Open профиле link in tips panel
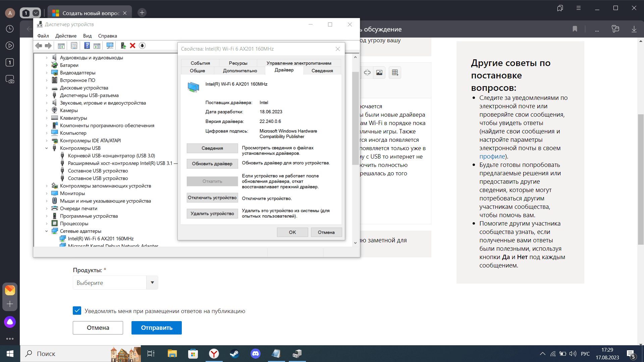 [492, 157]
